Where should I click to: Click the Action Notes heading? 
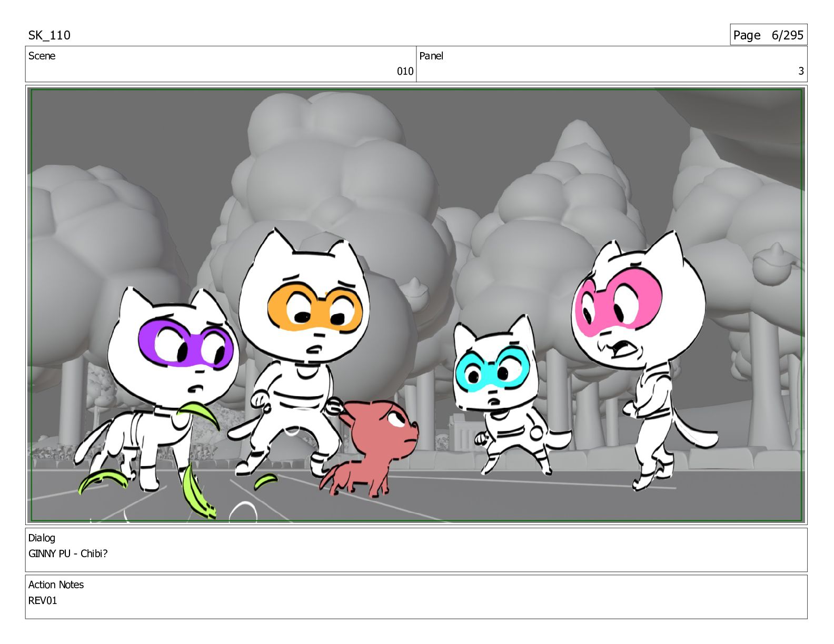point(56,585)
